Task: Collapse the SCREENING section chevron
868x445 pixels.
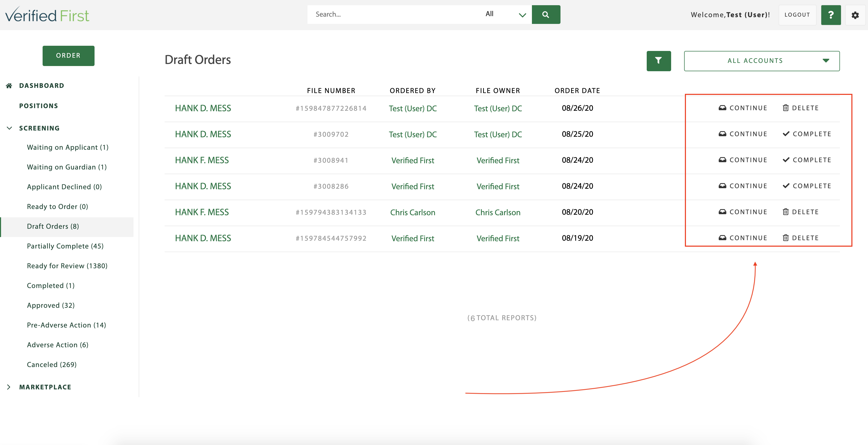Action: 9,128
